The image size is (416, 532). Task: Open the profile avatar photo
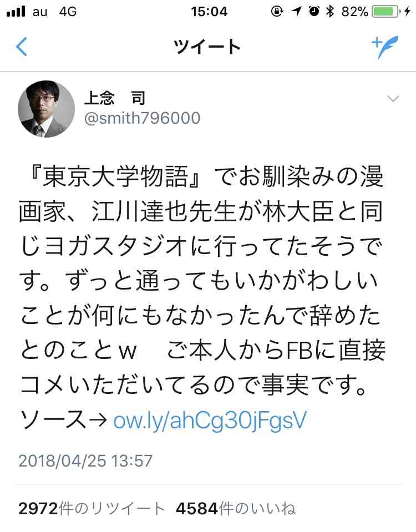click(x=46, y=109)
